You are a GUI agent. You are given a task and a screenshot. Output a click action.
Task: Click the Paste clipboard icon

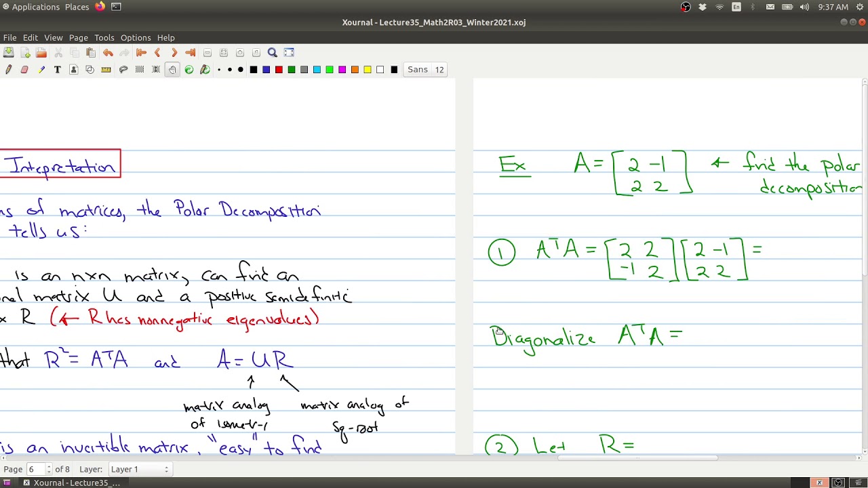(91, 53)
